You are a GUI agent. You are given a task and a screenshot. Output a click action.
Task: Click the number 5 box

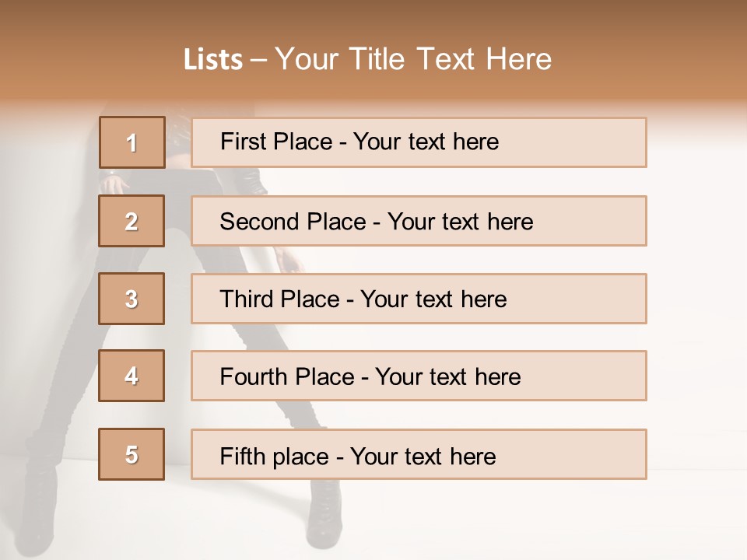(132, 454)
